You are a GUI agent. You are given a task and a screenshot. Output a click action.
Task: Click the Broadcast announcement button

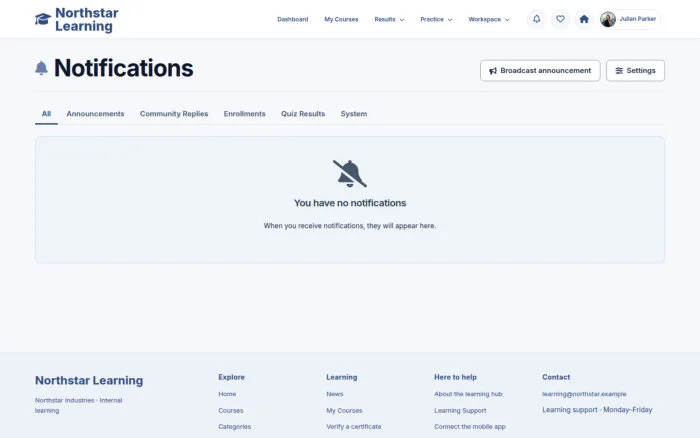tap(540, 71)
